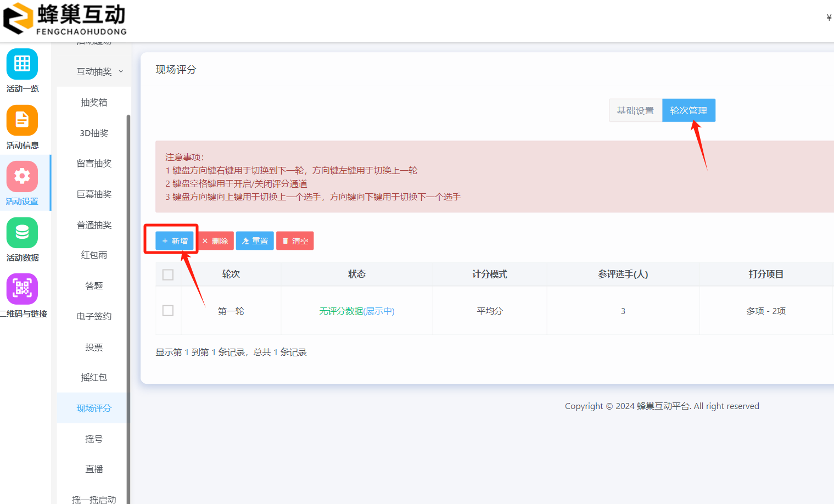Open the 活动一览 grid icon

pyautogui.click(x=22, y=64)
